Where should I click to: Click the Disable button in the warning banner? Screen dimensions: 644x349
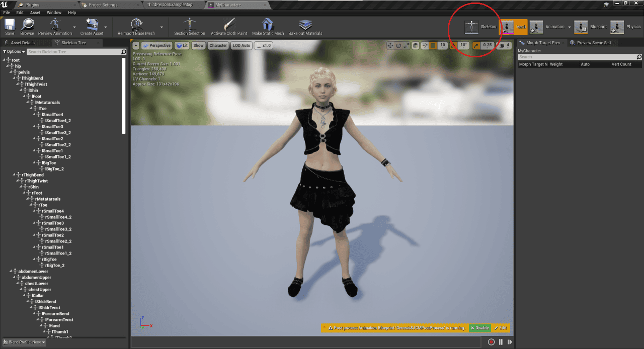479,327
